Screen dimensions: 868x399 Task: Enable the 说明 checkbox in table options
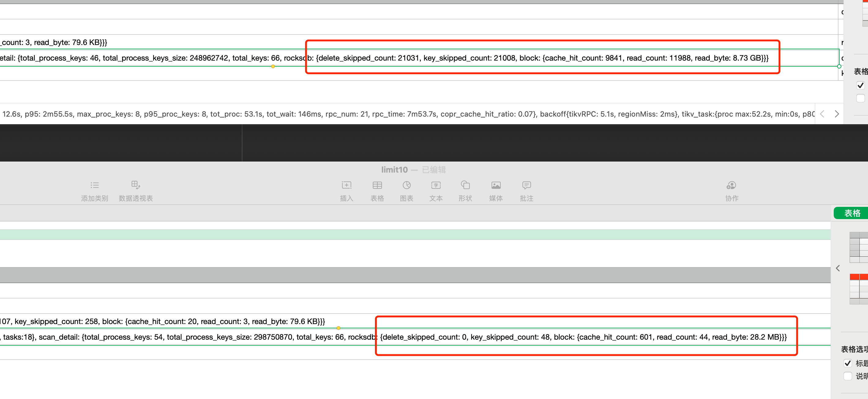[847, 376]
